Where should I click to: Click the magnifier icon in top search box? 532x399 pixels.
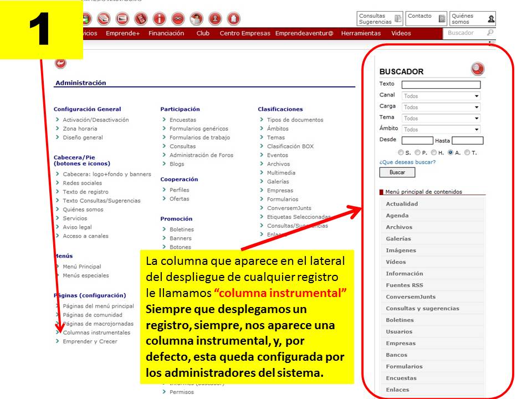tap(489, 33)
